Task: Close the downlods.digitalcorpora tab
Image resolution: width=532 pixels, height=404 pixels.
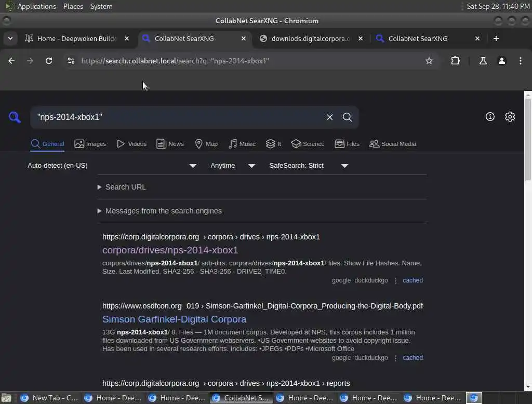Action: coord(361,38)
